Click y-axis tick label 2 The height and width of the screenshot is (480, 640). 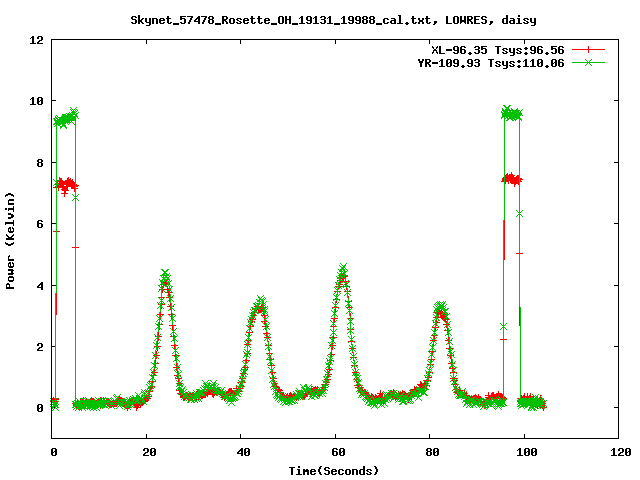pyautogui.click(x=40, y=347)
